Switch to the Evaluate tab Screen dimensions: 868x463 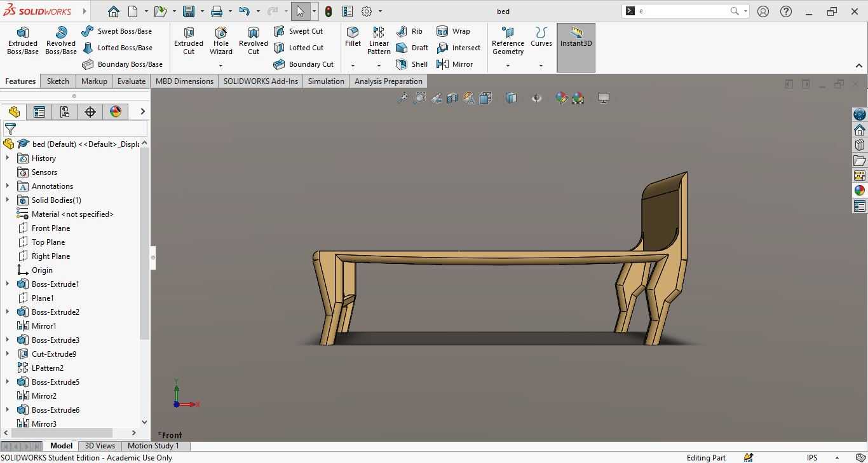click(132, 81)
